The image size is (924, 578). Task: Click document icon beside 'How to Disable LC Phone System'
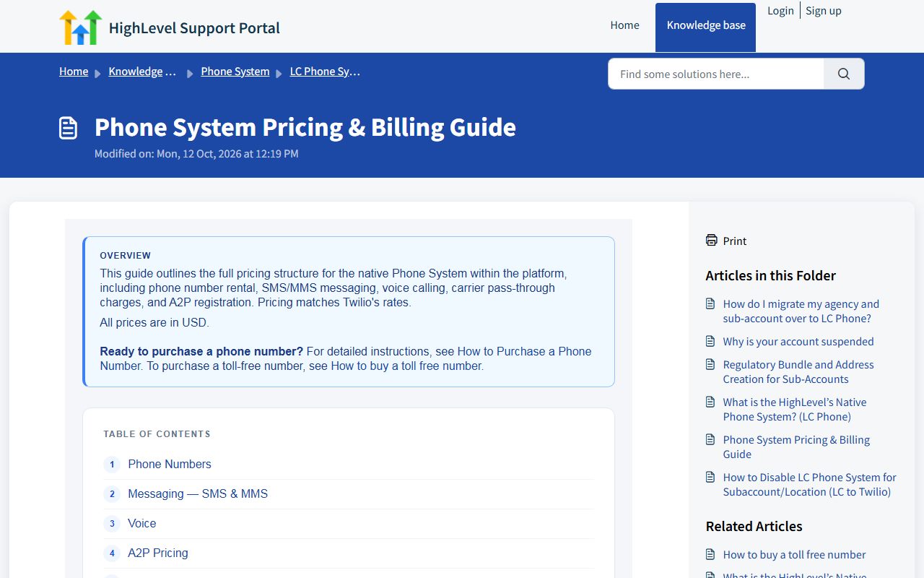point(710,477)
